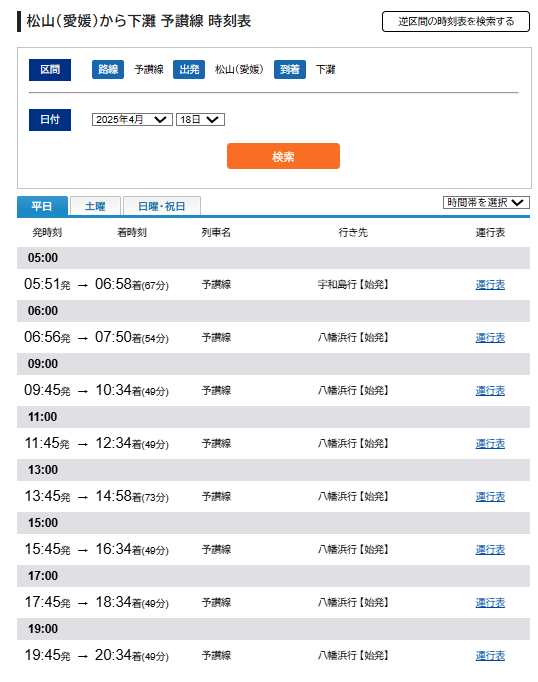Screen dimensions: 538x682
Task: Switch to the 日曜・祝日 tab
Action: 162,206
